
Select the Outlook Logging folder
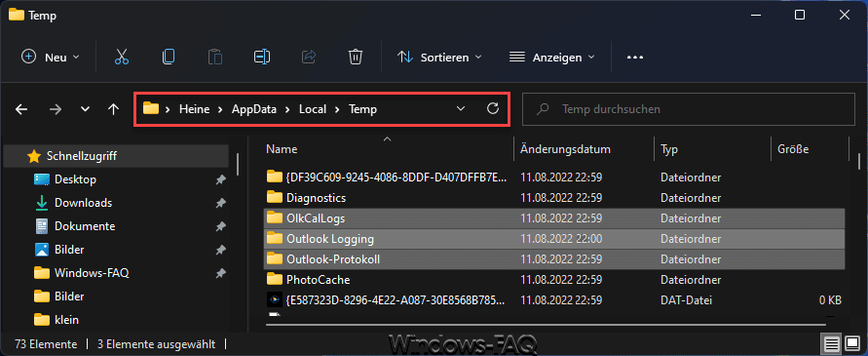[x=554, y=239]
